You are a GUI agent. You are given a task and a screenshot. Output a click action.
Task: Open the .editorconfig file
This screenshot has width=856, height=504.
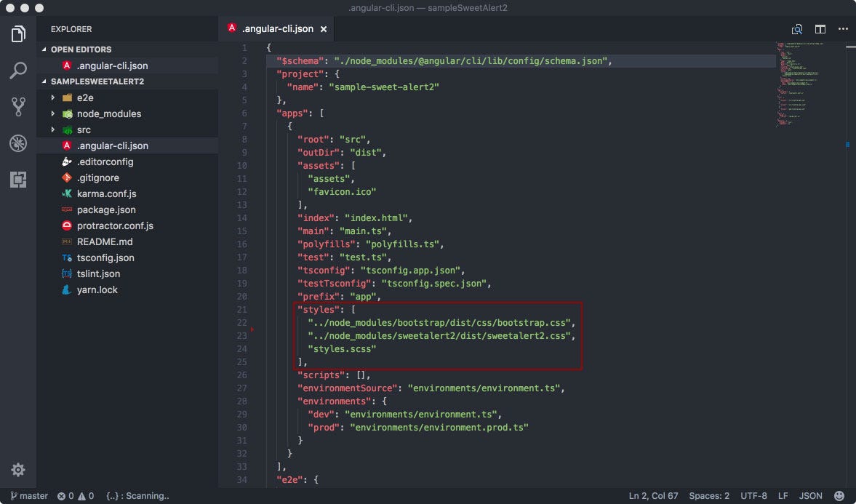pyautogui.click(x=127, y=161)
